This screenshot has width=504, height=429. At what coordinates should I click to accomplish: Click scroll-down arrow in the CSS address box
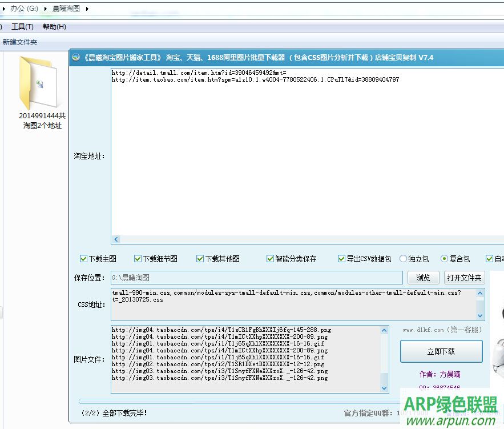[480, 315]
